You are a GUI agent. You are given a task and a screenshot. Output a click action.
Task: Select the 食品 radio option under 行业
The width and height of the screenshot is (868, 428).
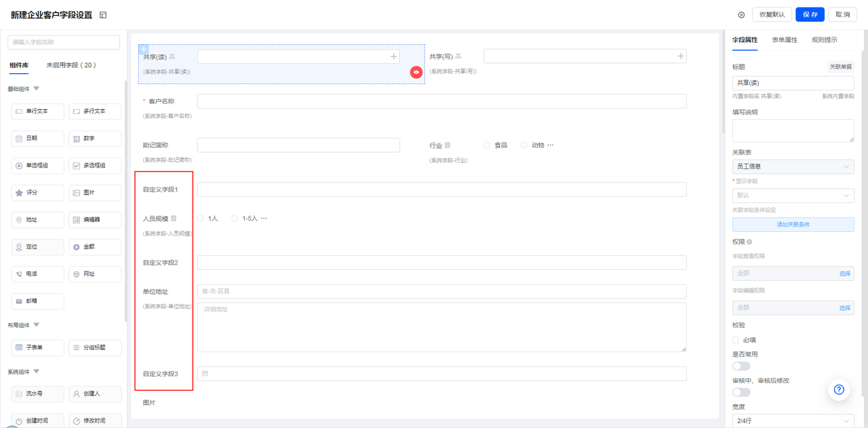tap(487, 145)
